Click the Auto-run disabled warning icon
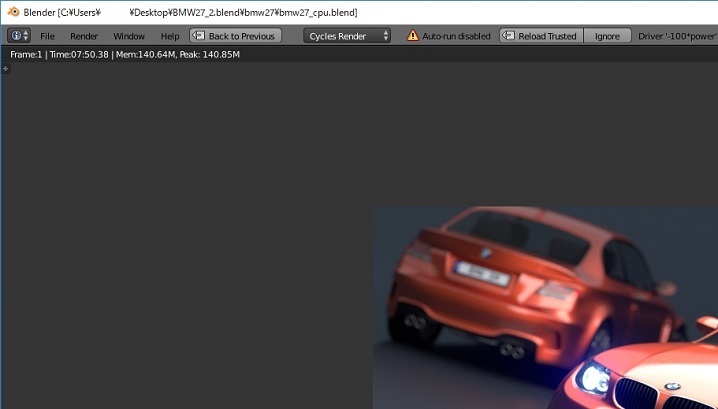718x409 pixels. coord(413,35)
